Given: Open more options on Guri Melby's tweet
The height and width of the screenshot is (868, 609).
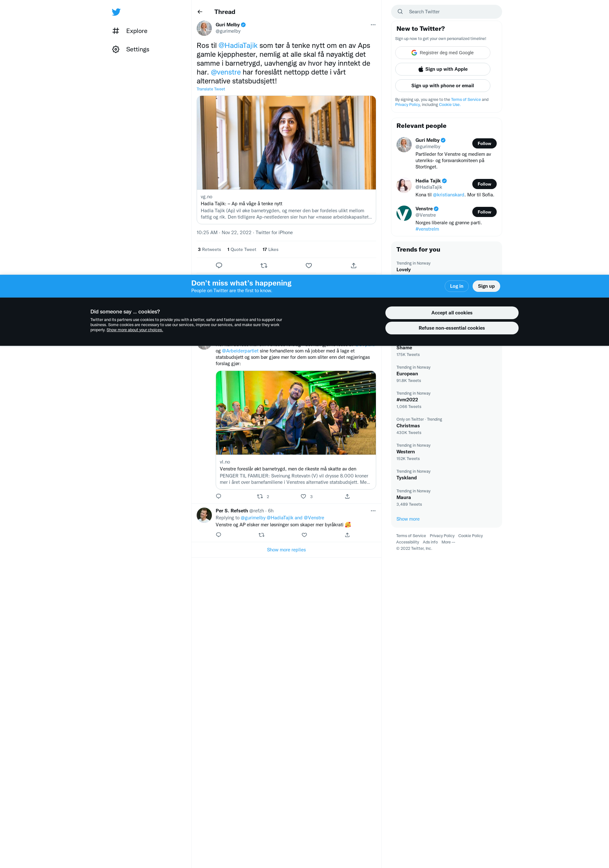Looking at the screenshot, I should 373,25.
